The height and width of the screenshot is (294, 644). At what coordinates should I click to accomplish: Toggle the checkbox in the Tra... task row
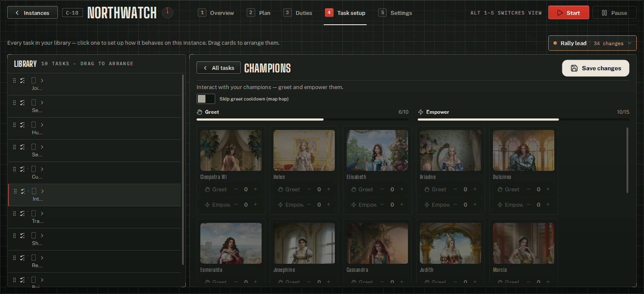pyautogui.click(x=34, y=213)
